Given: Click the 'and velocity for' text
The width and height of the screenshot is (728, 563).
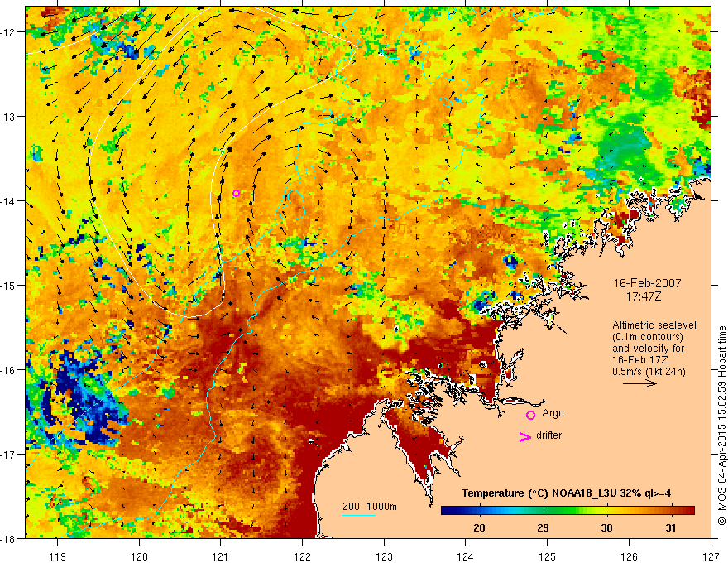Looking at the screenshot, I should point(648,349).
